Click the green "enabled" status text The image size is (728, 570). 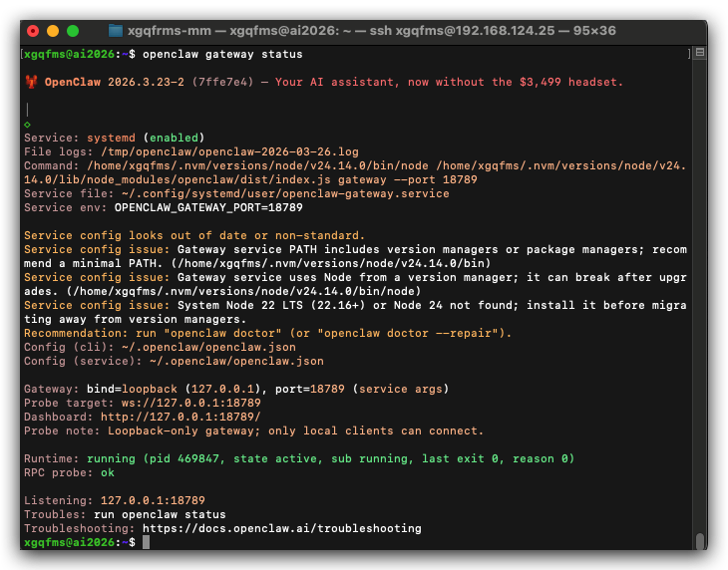click(174, 138)
